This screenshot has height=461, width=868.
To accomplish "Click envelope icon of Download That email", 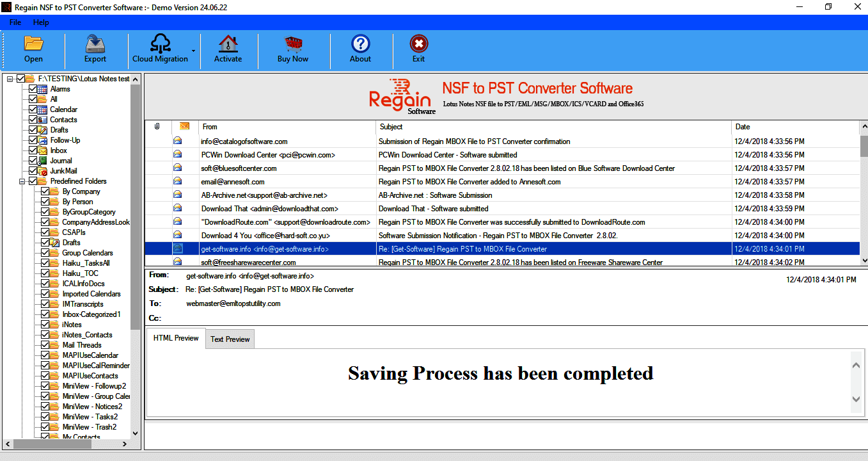I will 177,208.
